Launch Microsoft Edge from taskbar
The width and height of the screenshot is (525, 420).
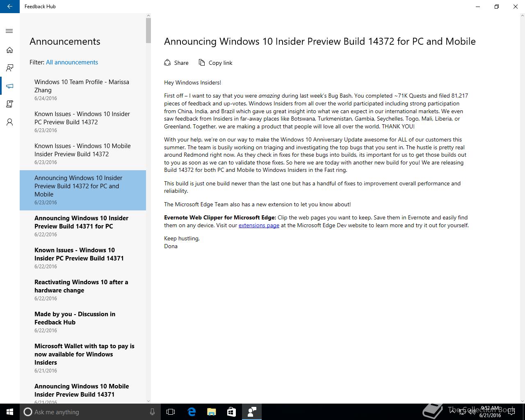191,412
